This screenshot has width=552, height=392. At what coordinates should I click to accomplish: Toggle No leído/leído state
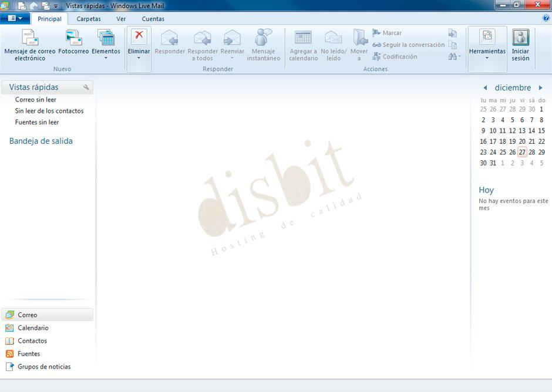click(x=333, y=44)
